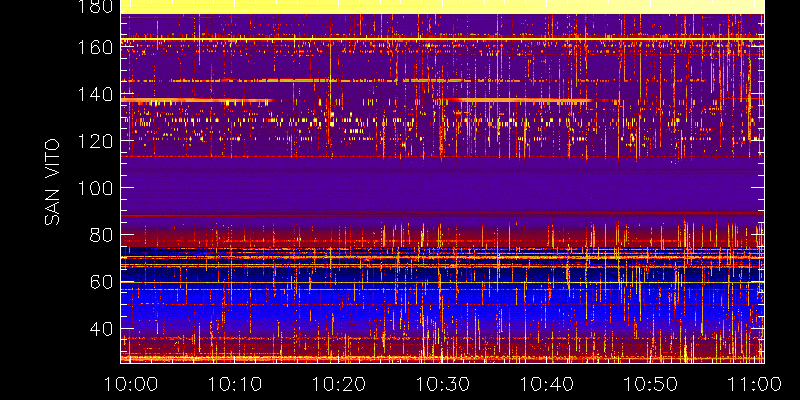
Task: Click the 10:10 time axis label
Action: (x=235, y=383)
